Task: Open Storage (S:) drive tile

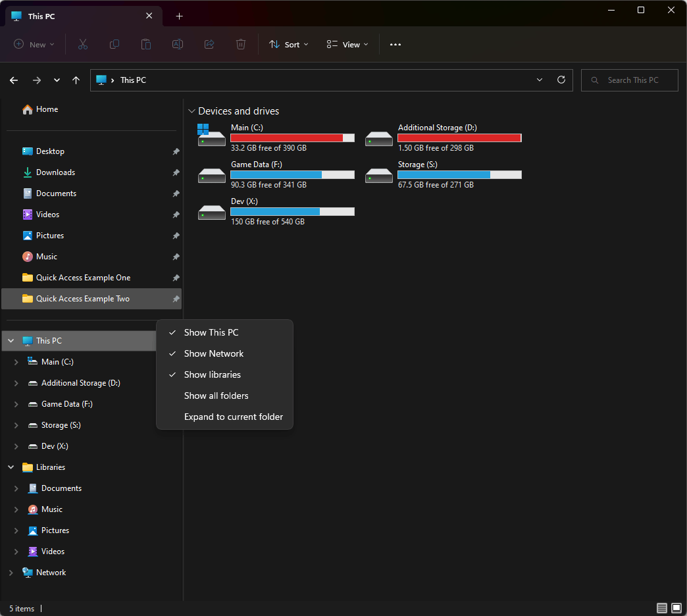Action: coord(443,174)
